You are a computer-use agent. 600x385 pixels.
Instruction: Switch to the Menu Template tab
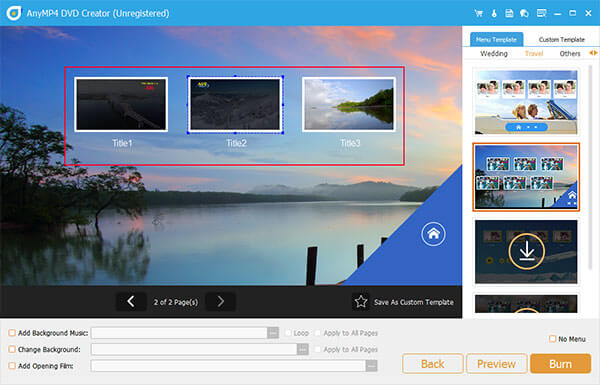pos(496,39)
